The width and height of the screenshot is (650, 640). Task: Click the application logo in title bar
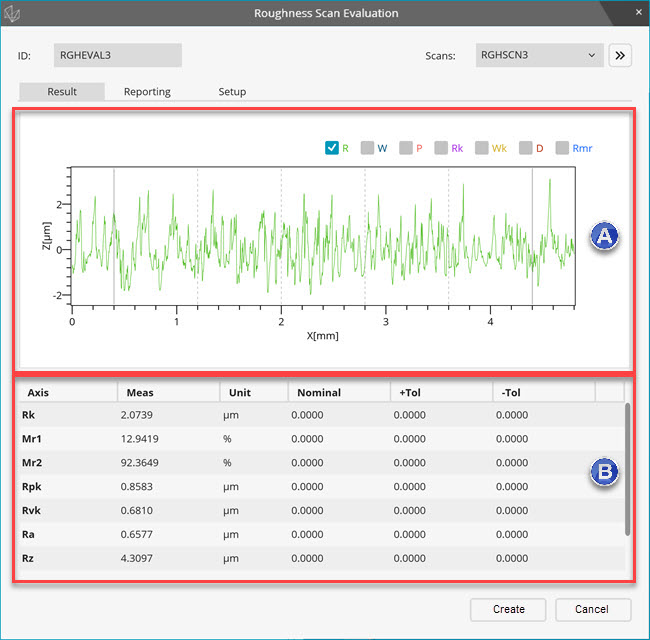point(13,14)
